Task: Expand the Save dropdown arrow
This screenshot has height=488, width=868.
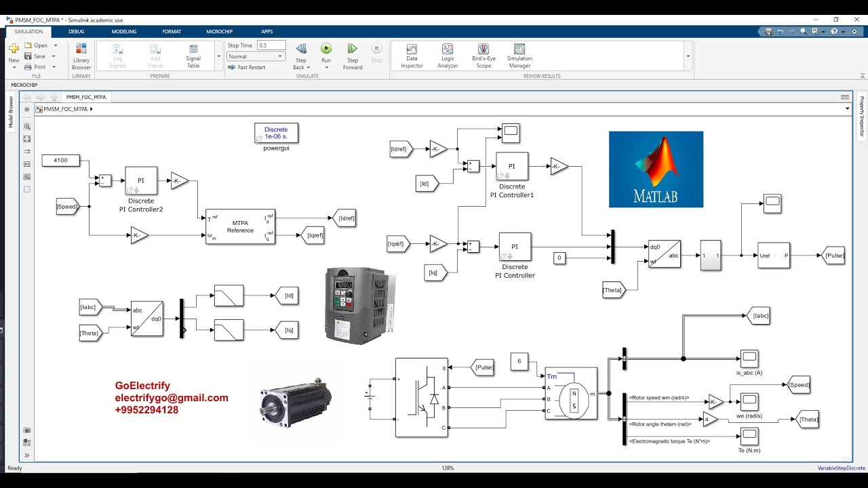Action: [56, 56]
